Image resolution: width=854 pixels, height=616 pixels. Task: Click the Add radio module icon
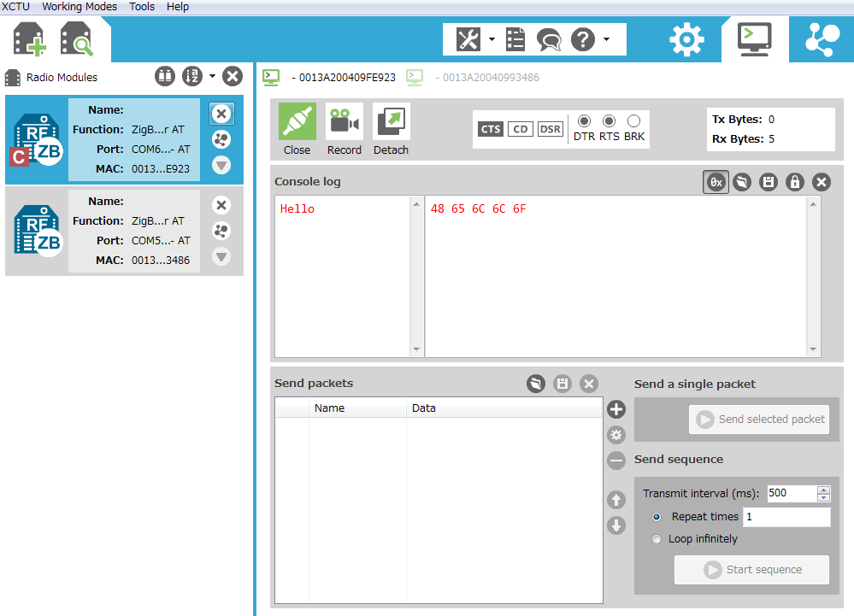(x=29, y=38)
